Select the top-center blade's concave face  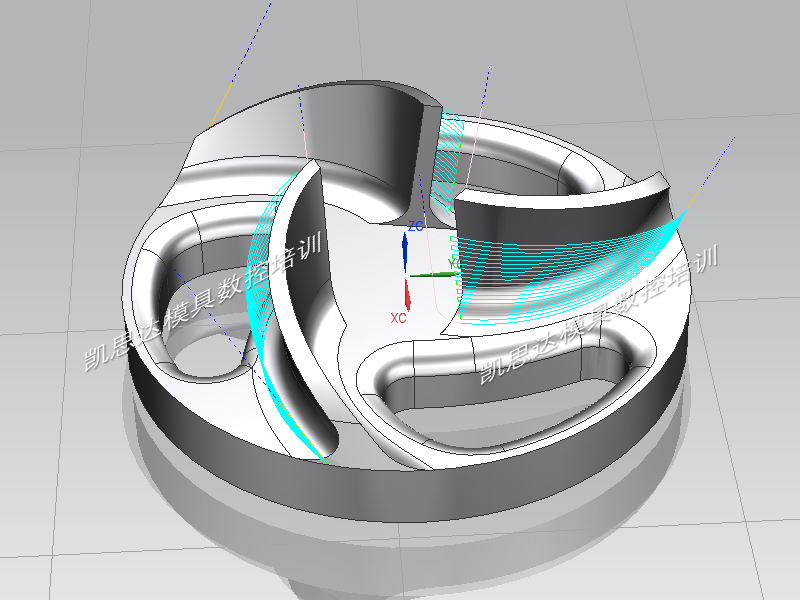click(370, 150)
